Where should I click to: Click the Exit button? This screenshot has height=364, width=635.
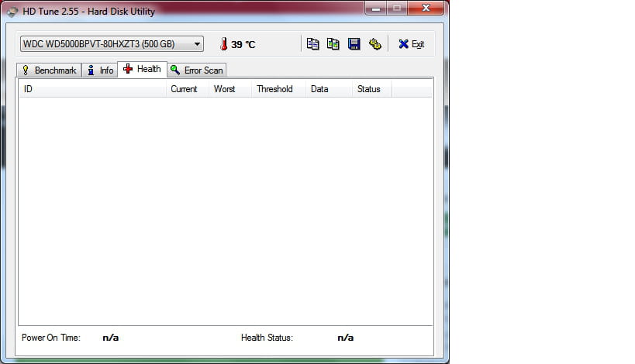tap(412, 44)
